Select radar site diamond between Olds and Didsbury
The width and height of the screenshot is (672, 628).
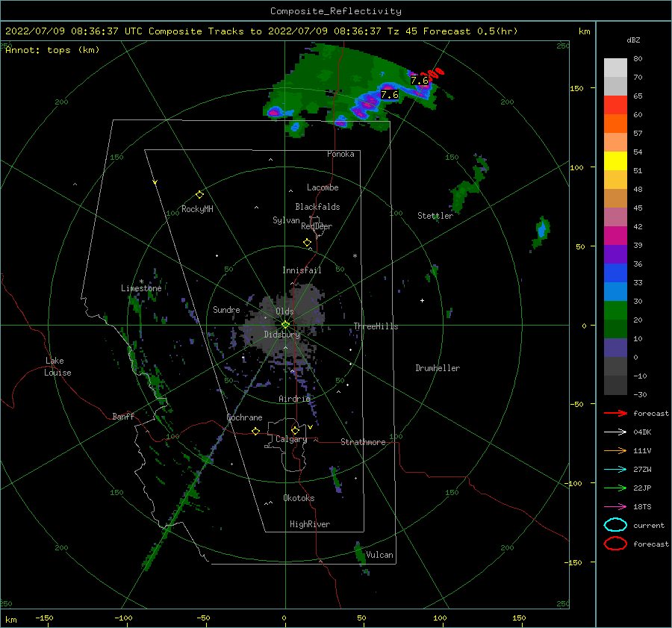[x=285, y=325]
